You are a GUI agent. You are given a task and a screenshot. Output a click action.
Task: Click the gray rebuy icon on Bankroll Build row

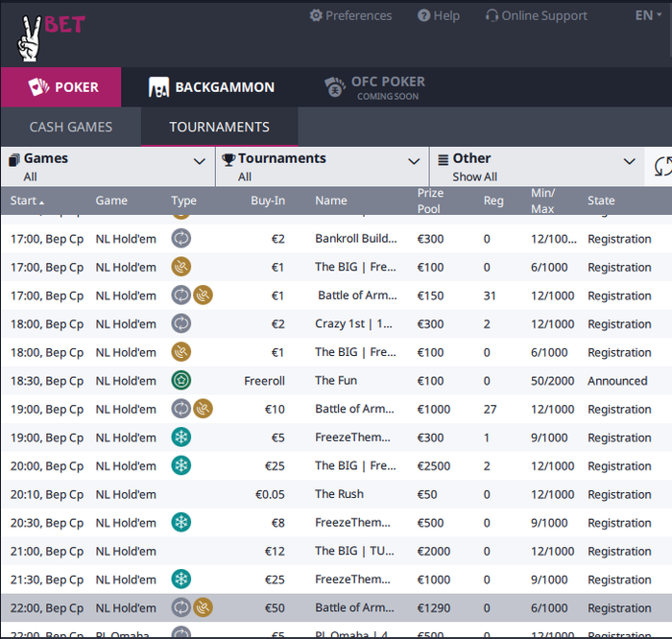(181, 239)
